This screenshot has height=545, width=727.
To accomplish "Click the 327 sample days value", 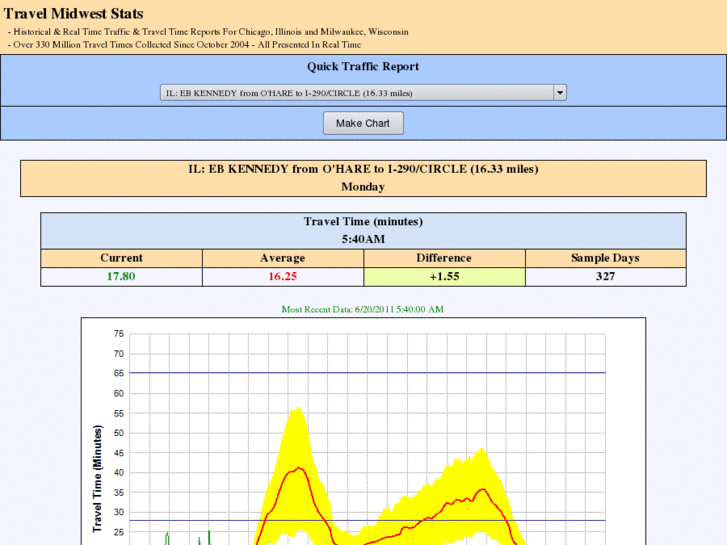I will click(605, 276).
